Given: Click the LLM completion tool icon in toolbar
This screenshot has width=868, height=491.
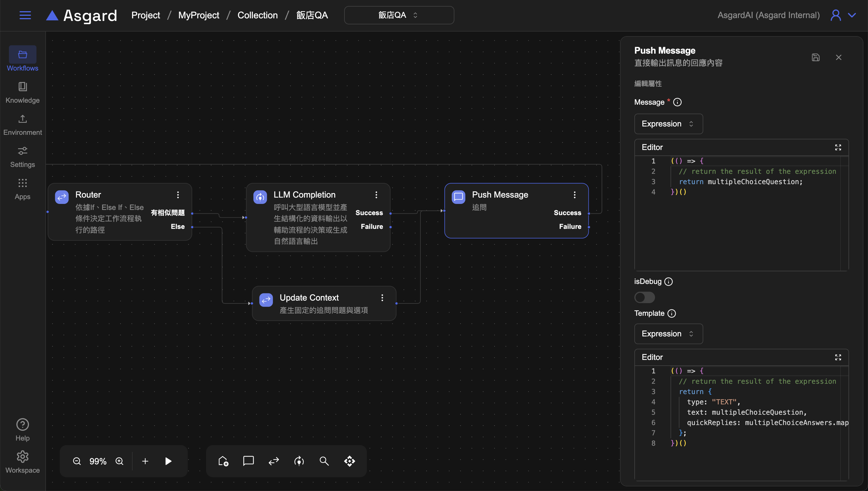Looking at the screenshot, I should 299,461.
